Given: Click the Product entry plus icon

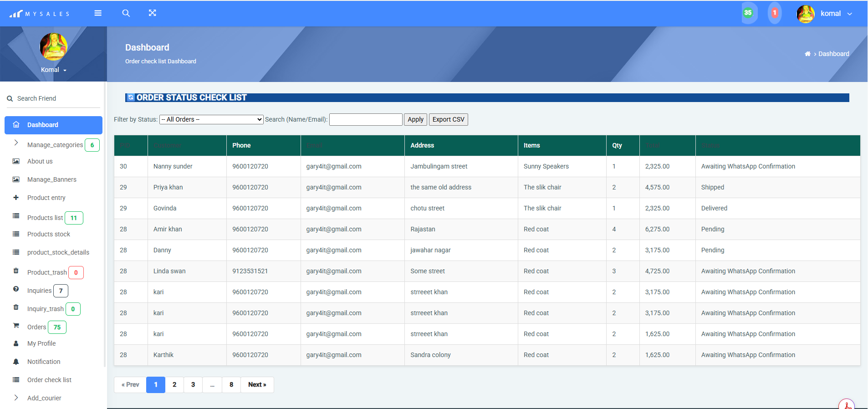Looking at the screenshot, I should click(x=16, y=198).
